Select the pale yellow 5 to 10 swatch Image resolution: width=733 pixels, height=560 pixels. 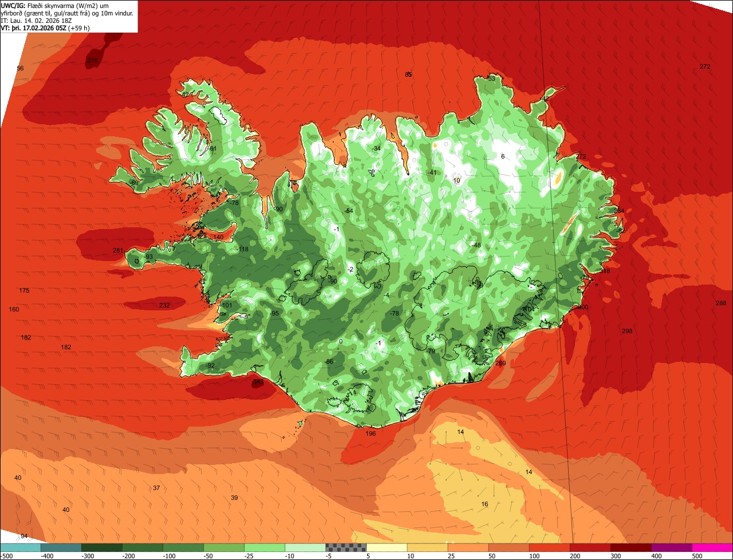[x=387, y=547]
